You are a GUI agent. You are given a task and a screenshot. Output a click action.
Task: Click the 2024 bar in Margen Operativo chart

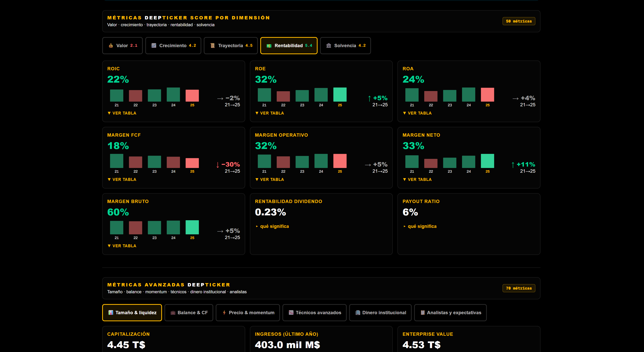[x=321, y=161]
